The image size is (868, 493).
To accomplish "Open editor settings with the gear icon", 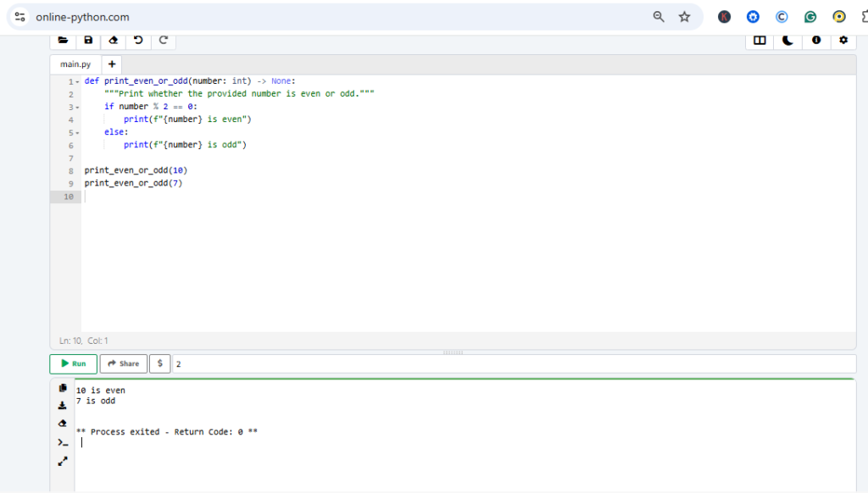I will pos(843,40).
